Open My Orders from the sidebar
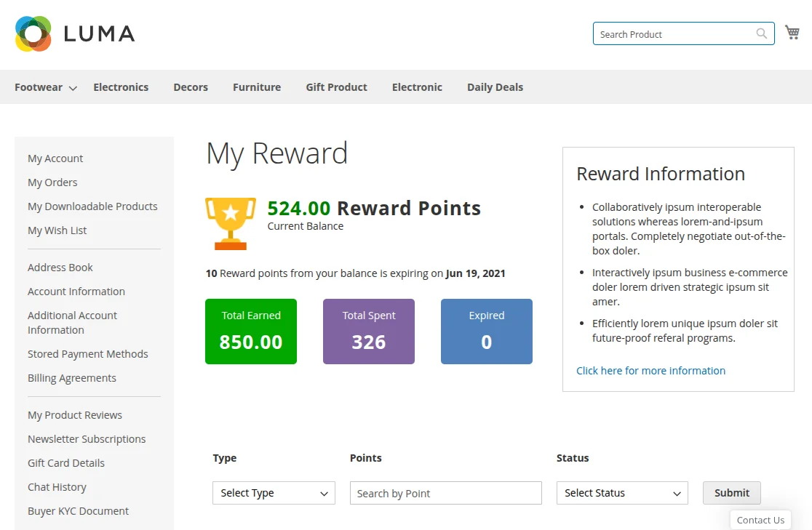This screenshot has height=530, width=812. pyautogui.click(x=52, y=182)
